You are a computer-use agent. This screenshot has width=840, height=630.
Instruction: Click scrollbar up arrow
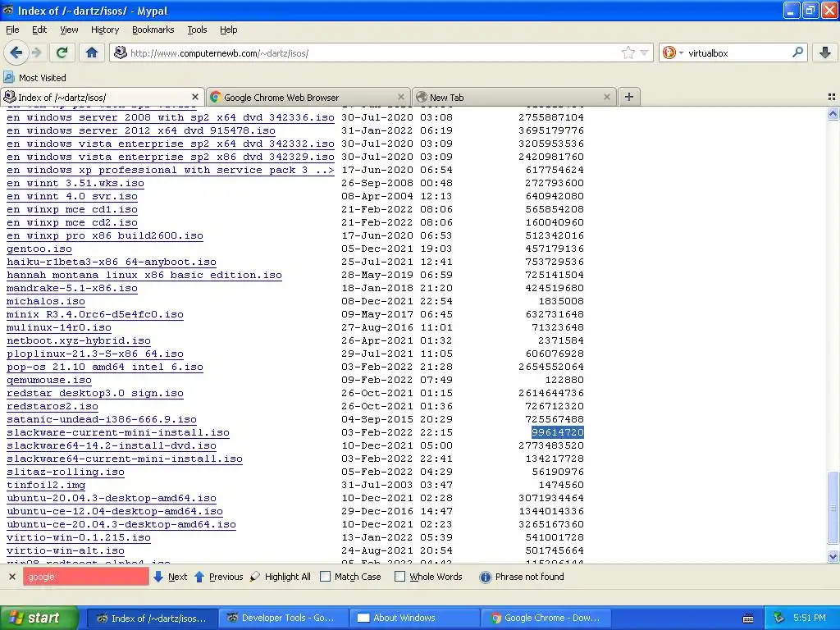(833, 113)
